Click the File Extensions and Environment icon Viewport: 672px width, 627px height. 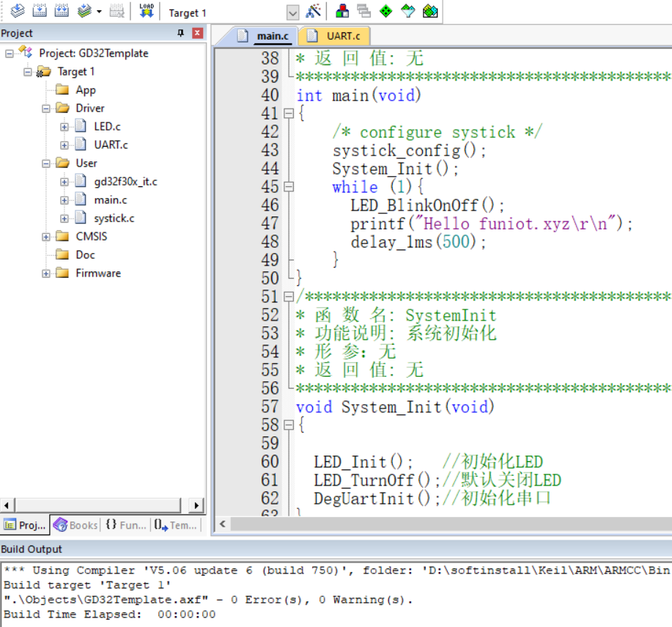(342, 11)
